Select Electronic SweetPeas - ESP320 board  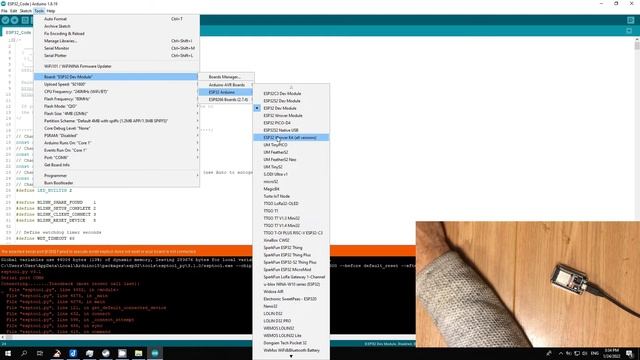click(x=291, y=299)
